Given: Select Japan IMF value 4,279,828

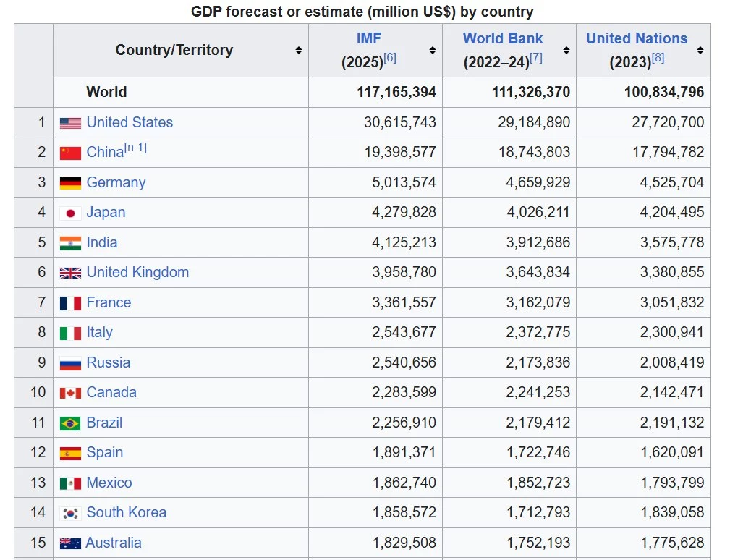Looking at the screenshot, I should pos(404,212).
